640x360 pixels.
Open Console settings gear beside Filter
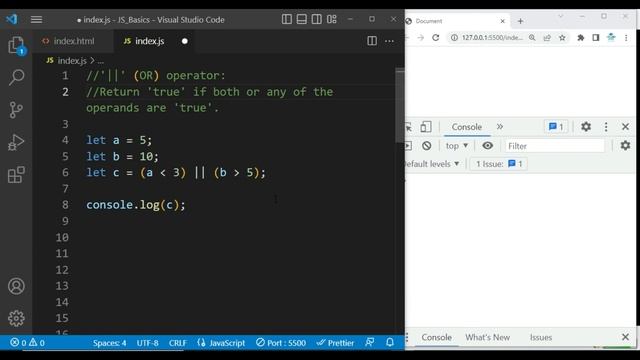coord(625,145)
